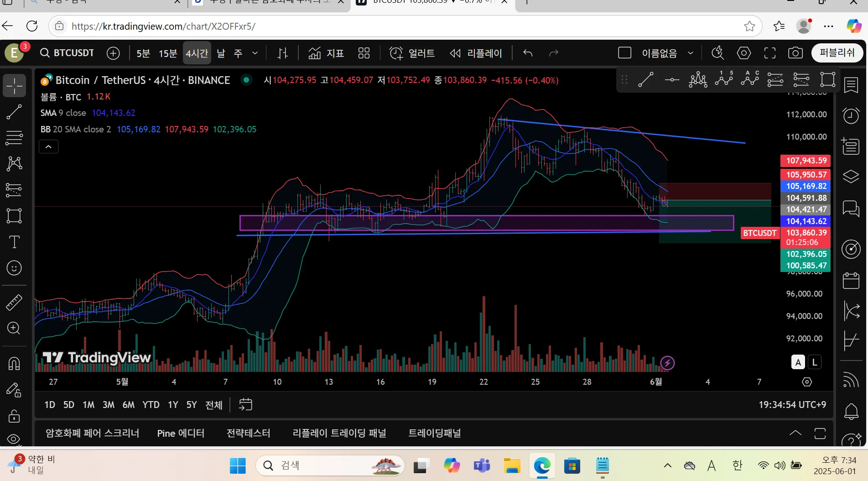Click the taskbar 검색 search box
The height and width of the screenshot is (481, 868).
pyautogui.click(x=330, y=466)
